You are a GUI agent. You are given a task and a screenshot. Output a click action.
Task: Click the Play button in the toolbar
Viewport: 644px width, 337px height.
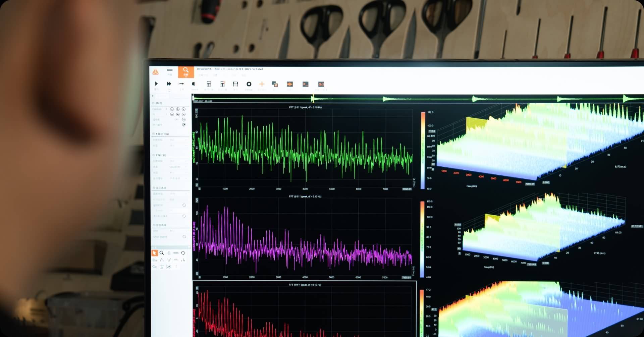click(156, 84)
